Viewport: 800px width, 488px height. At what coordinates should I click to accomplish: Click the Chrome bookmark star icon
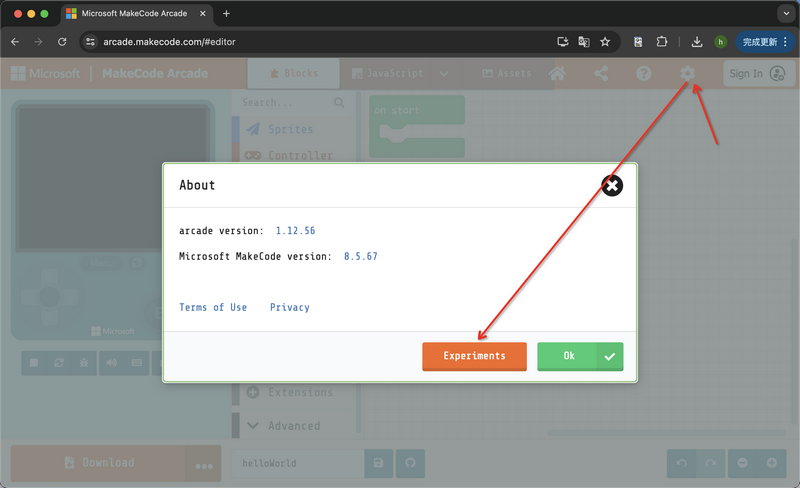coord(605,42)
